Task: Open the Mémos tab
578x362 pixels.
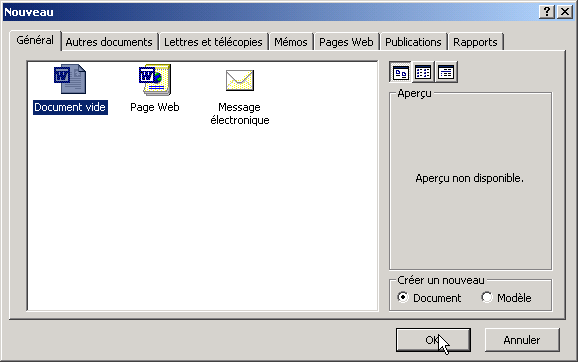Action: pyautogui.click(x=291, y=42)
